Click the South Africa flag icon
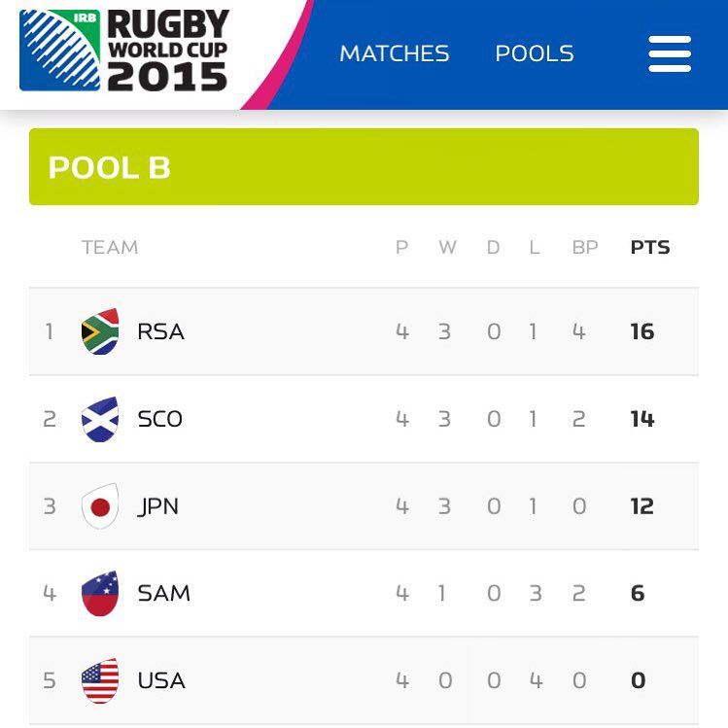The height and width of the screenshot is (728, 728). 100,331
